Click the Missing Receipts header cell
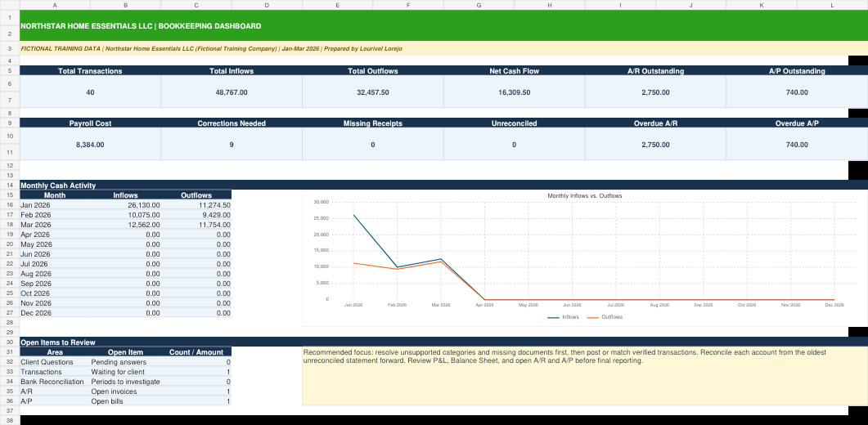 pyautogui.click(x=372, y=123)
